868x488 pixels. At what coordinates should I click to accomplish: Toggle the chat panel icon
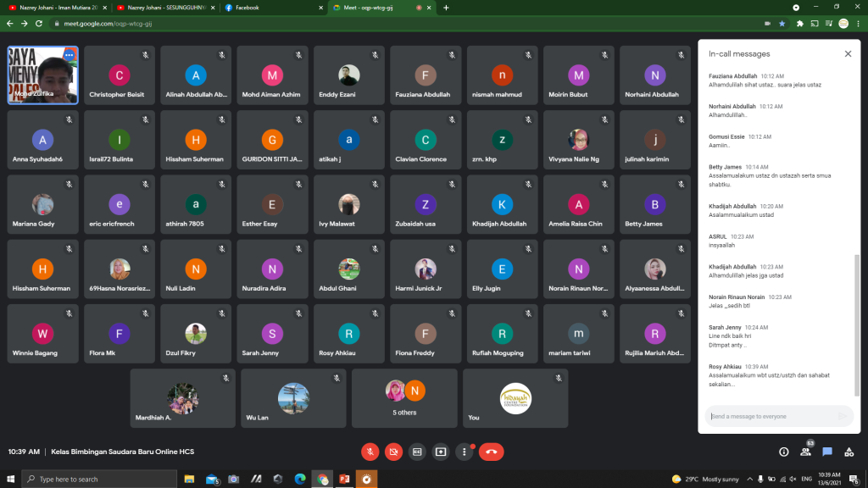click(827, 452)
